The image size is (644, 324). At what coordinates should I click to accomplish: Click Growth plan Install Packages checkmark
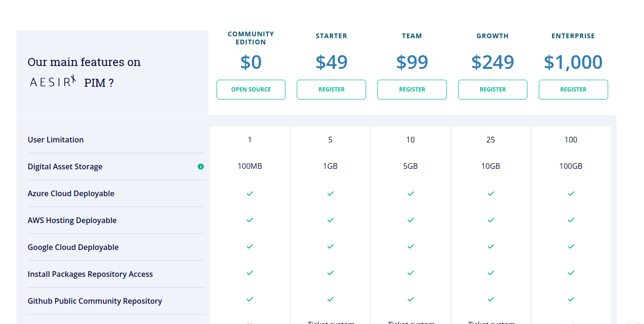491,273
